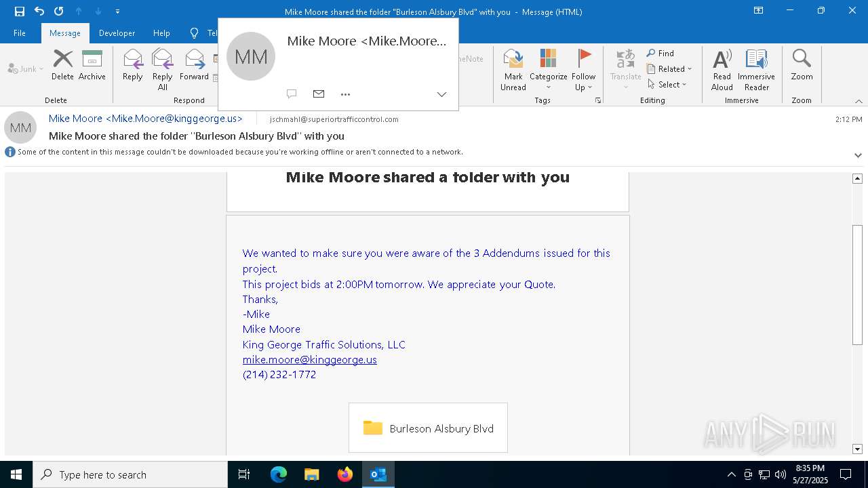The height and width of the screenshot is (488, 868).
Task: Open the notification center
Action: (846, 474)
